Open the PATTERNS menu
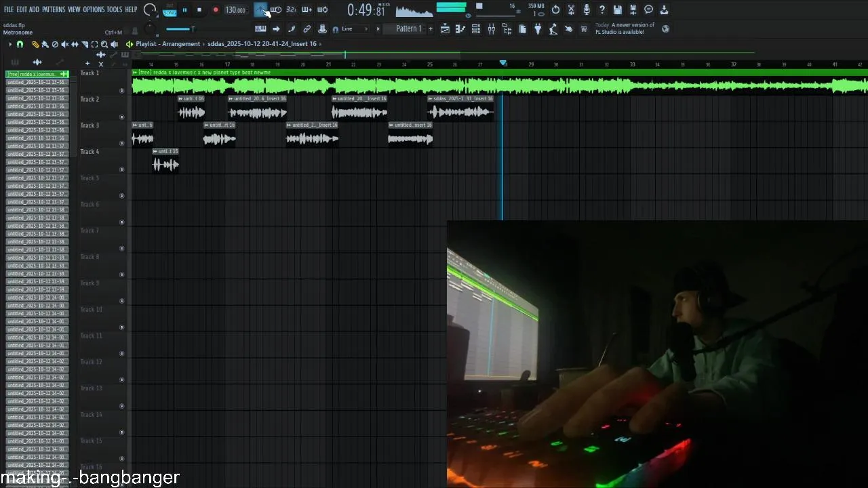 [54, 9]
